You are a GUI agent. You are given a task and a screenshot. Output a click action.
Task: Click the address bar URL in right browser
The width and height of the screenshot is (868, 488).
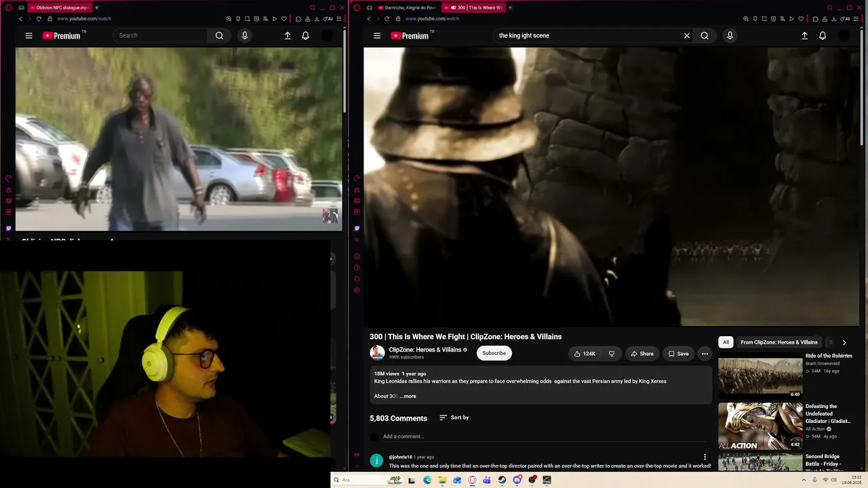(432, 19)
